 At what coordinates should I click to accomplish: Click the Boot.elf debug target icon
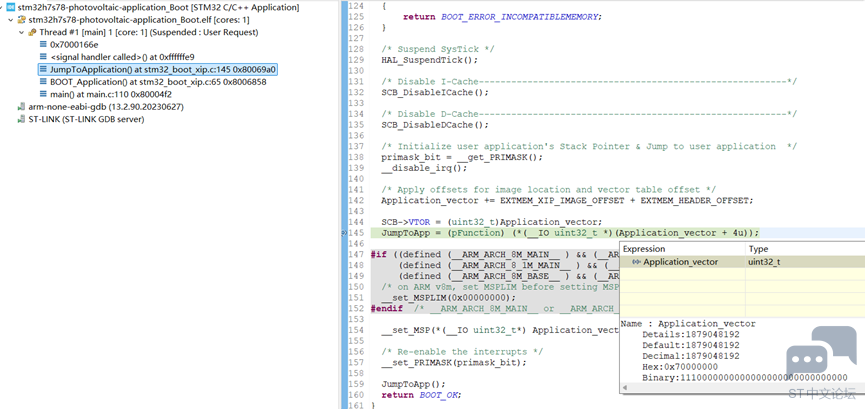[22, 20]
